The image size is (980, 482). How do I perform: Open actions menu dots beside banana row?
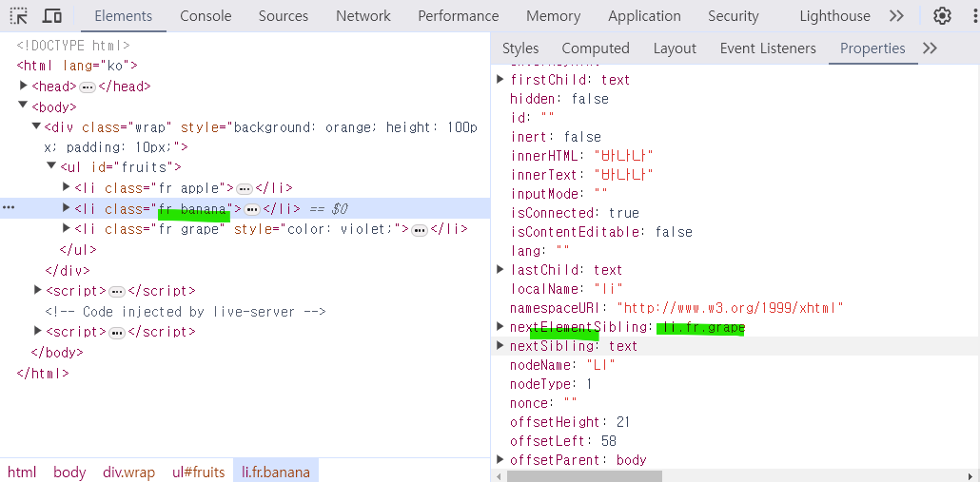(9, 208)
